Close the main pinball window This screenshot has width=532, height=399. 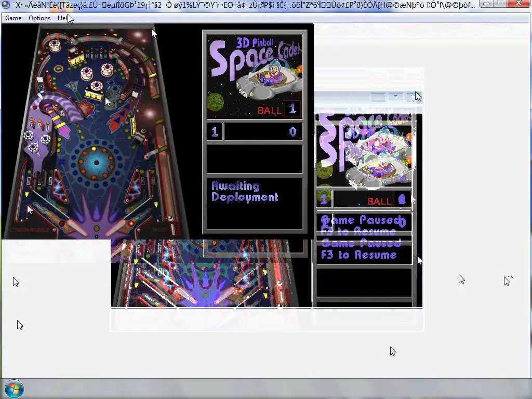pyautogui.click(x=518, y=4)
